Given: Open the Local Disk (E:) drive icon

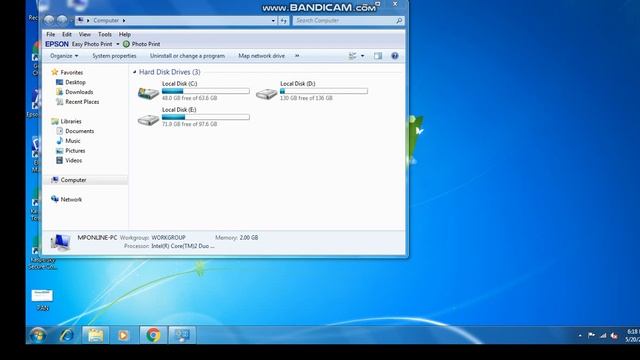Looking at the screenshot, I should click(x=148, y=119).
